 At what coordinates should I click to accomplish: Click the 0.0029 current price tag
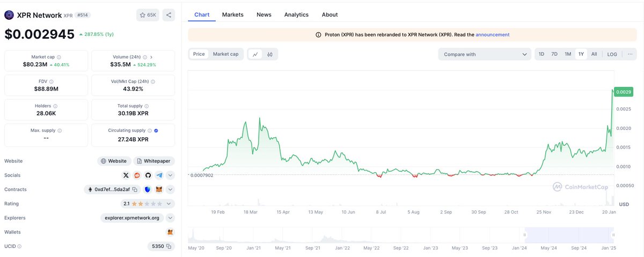pyautogui.click(x=624, y=92)
